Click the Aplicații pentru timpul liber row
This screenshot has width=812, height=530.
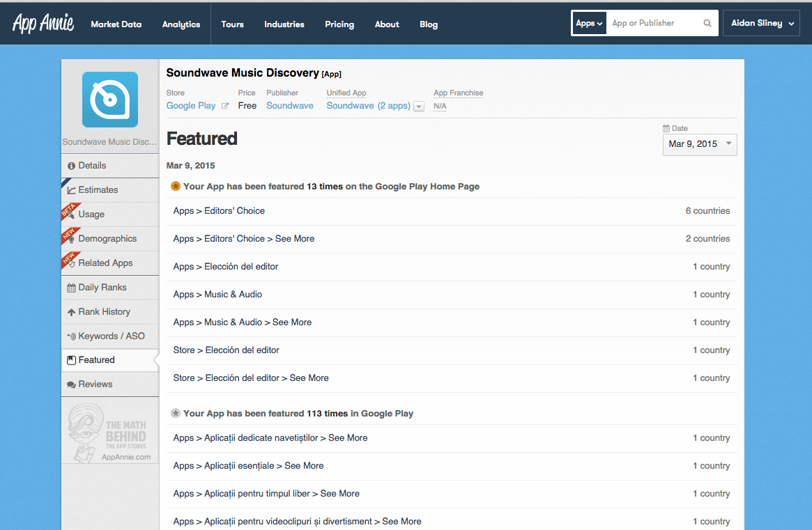(x=452, y=494)
